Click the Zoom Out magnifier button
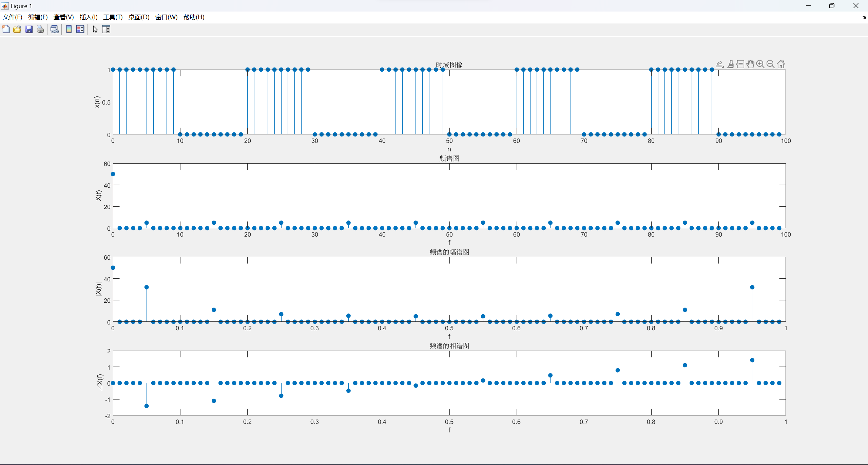The image size is (868, 465). point(771,64)
